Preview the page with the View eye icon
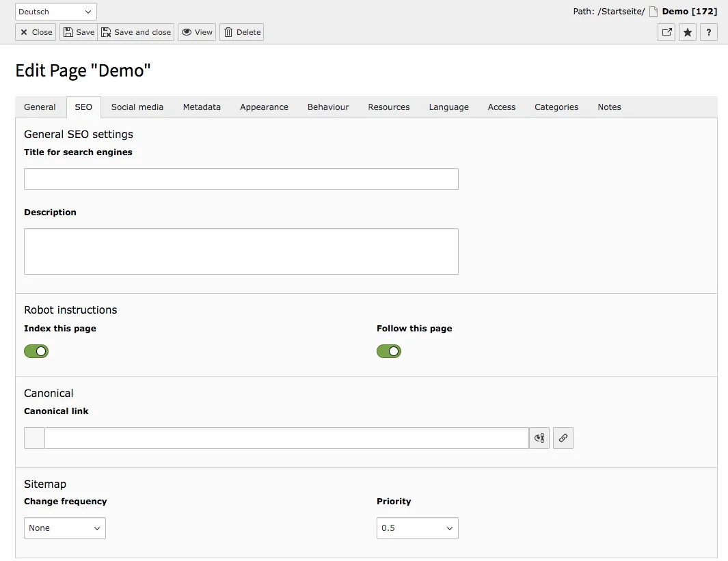Image resolution: width=728 pixels, height=561 pixels. pos(196,31)
